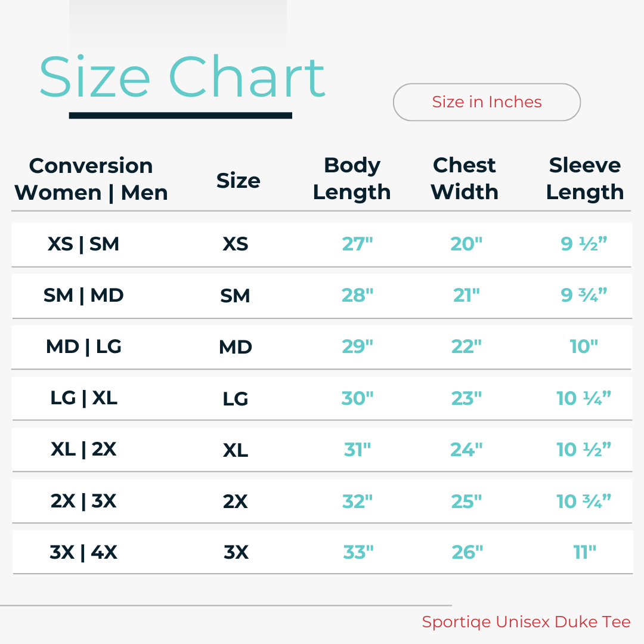Click the 11" sleeve length value

pyautogui.click(x=584, y=553)
